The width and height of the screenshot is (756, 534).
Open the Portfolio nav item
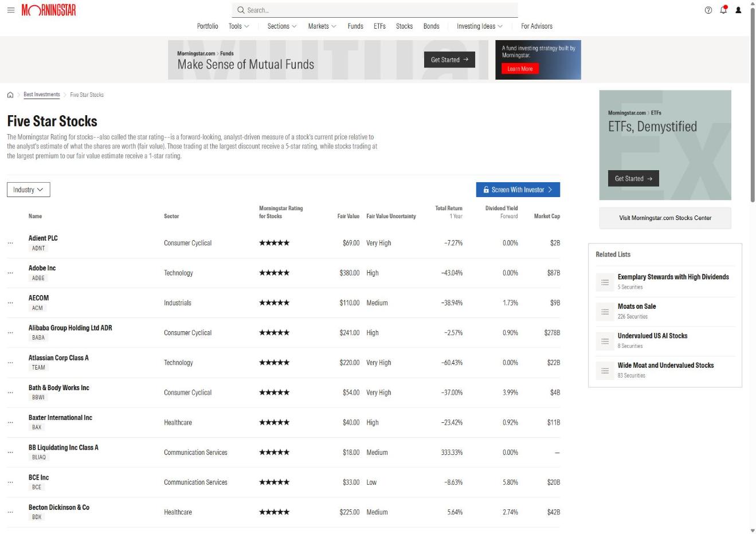coord(207,26)
